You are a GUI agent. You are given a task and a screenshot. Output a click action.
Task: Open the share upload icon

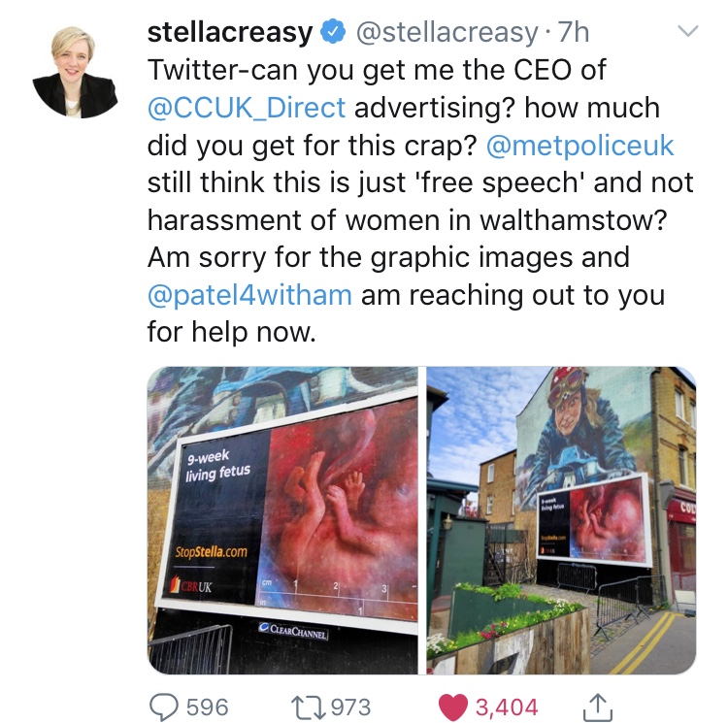(598, 707)
